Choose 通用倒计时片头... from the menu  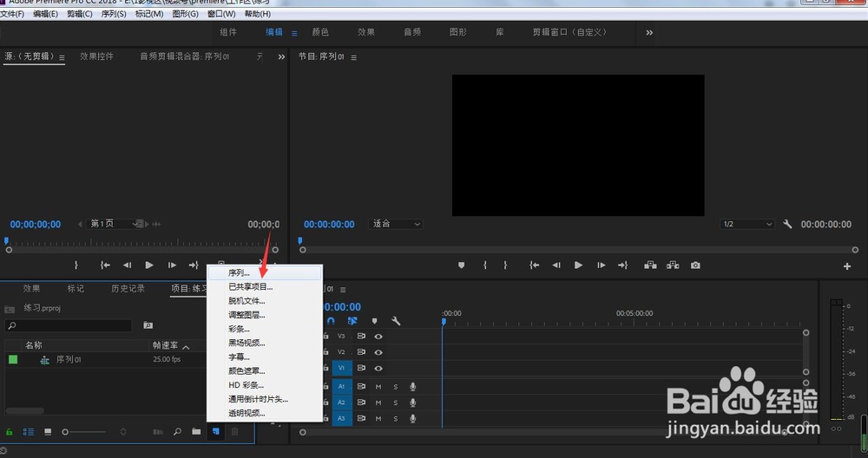coord(265,399)
